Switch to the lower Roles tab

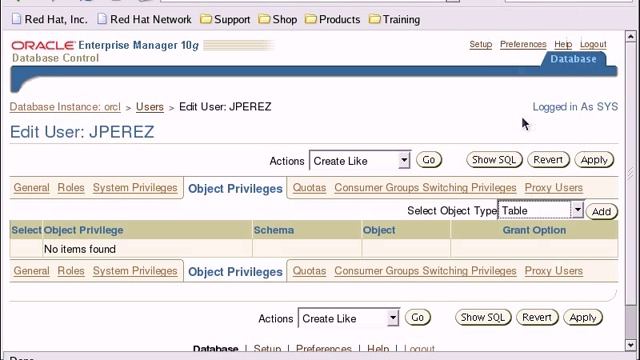(x=71, y=271)
